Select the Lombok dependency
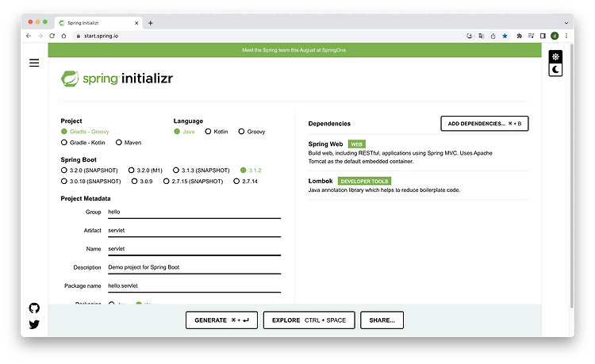The image size is (595, 364). [x=418, y=186]
